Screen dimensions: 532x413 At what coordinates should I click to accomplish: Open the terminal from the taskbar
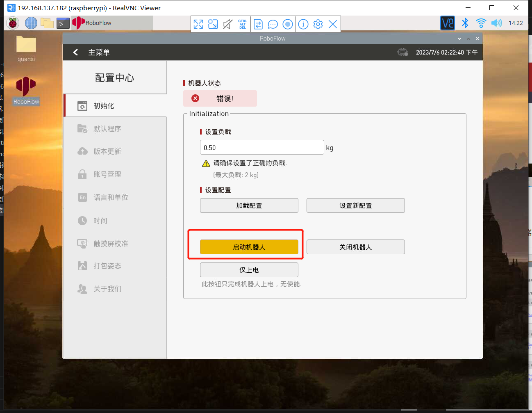pos(63,23)
